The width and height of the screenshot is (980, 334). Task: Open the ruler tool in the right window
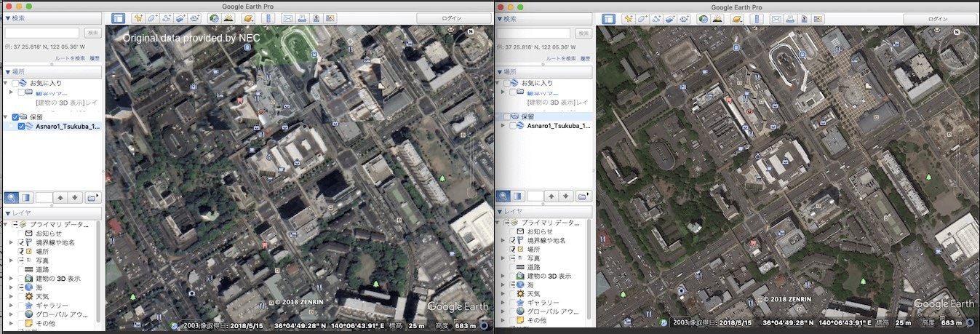[x=757, y=18]
